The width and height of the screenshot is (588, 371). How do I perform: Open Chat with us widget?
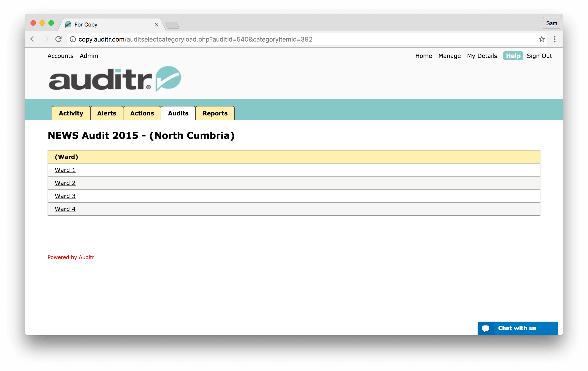[518, 328]
